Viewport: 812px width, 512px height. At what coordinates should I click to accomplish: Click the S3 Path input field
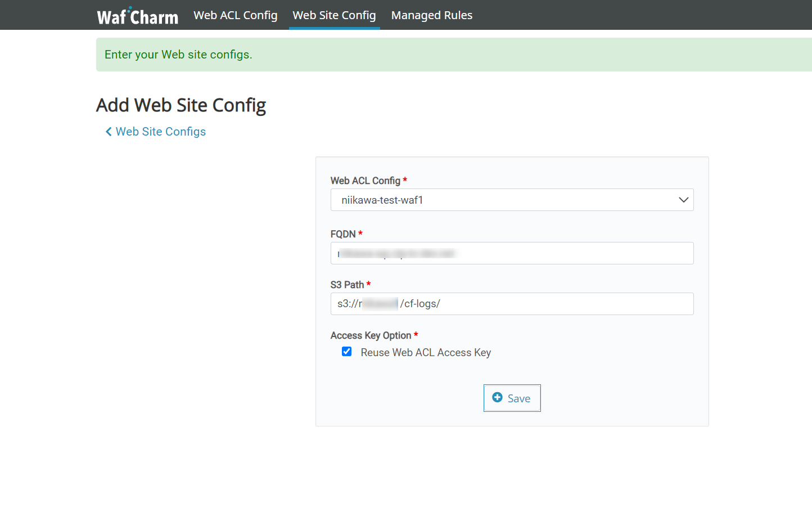coord(512,304)
